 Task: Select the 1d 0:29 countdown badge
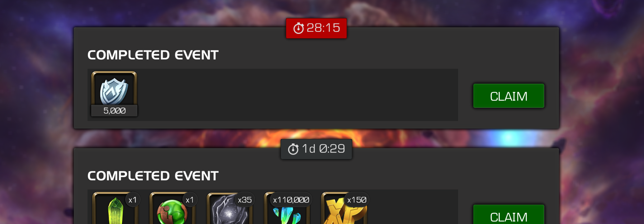click(x=316, y=149)
